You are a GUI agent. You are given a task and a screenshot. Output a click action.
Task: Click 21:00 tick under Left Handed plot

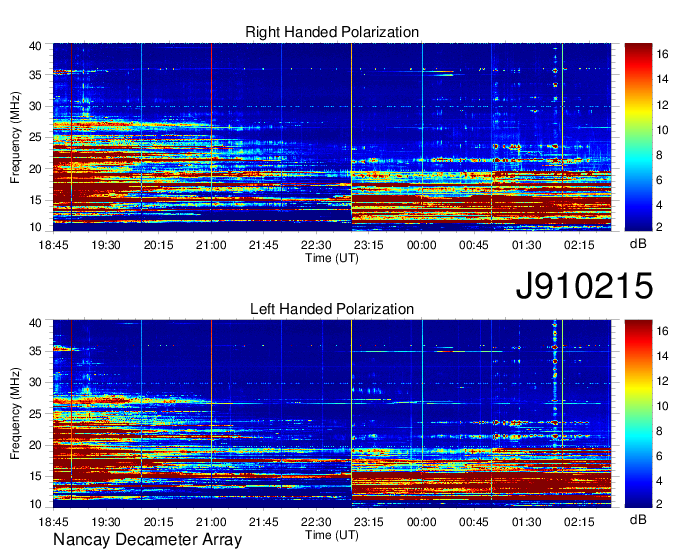coord(211,522)
